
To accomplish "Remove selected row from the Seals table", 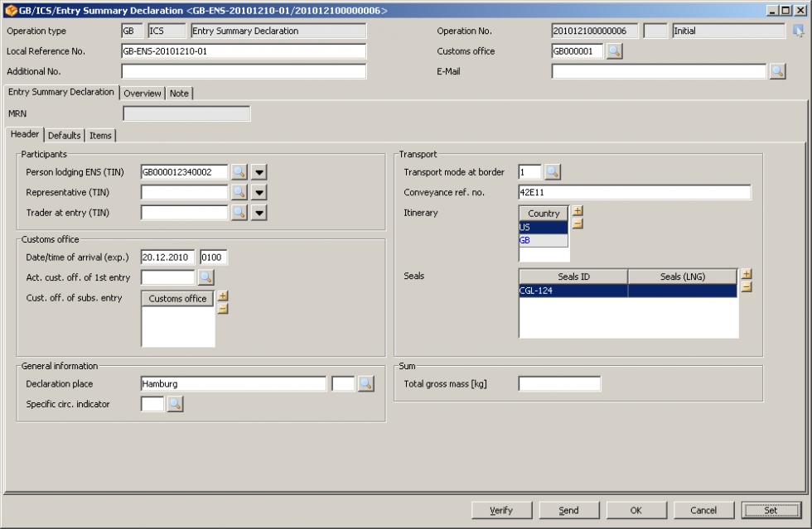I will 746,287.
